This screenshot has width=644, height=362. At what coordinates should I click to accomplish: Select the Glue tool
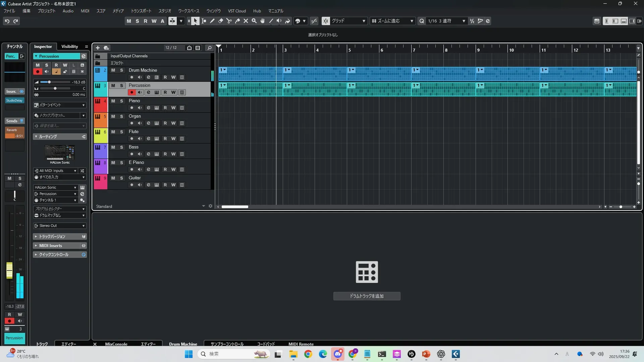pos(237,21)
